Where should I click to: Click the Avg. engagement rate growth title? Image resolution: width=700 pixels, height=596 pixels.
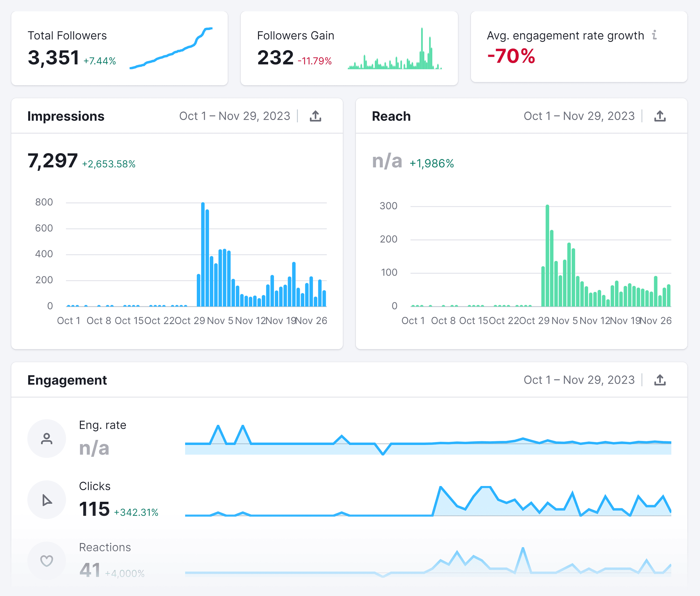[566, 36]
